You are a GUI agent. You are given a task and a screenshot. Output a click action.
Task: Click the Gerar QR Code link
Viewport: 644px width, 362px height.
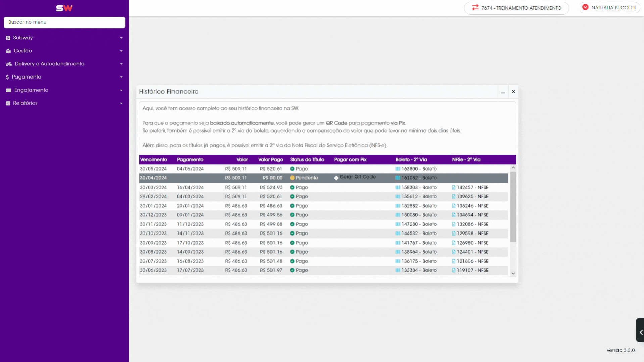(x=357, y=177)
